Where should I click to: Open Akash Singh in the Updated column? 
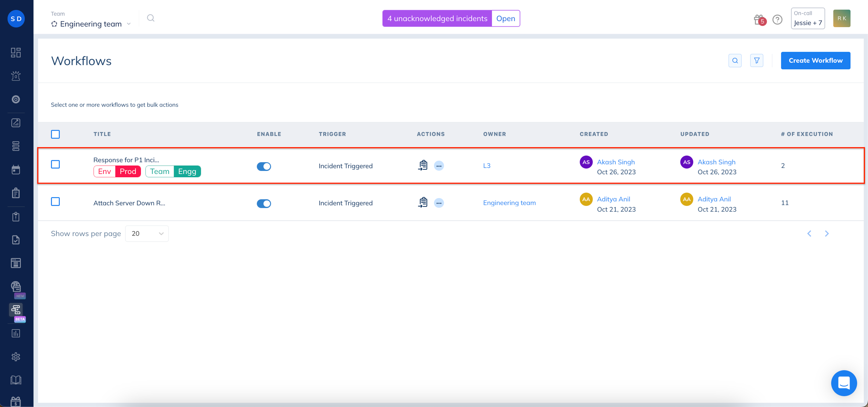[x=717, y=162]
